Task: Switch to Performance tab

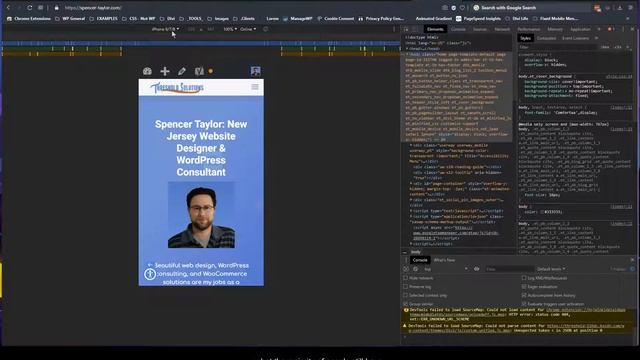Action: coord(529,29)
